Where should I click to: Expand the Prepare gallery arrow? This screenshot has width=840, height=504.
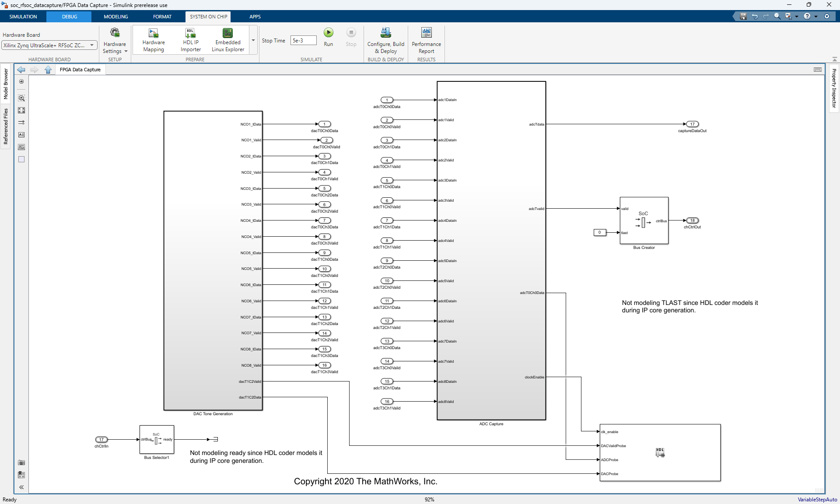pos(253,40)
